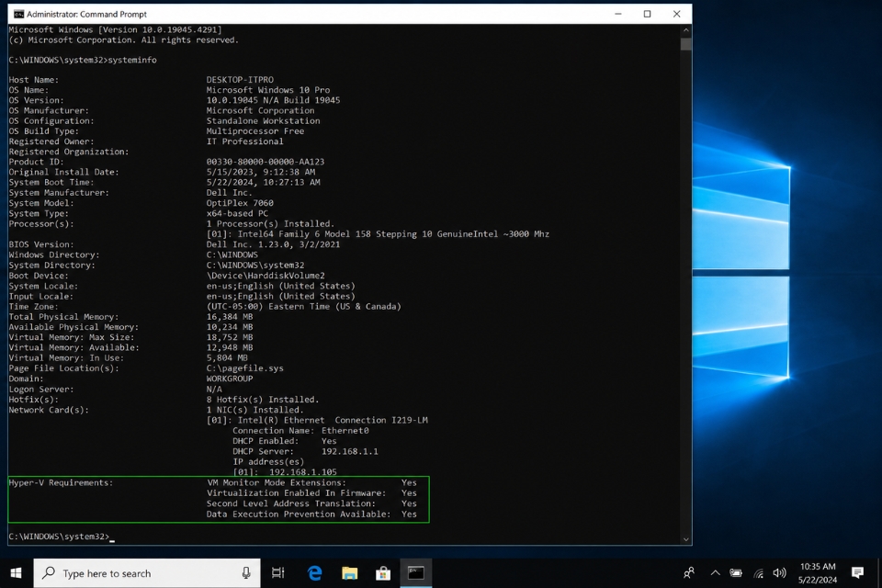Click the Command Prompt title bar icon
Viewport: 882px width, 588px height.
pos(18,14)
